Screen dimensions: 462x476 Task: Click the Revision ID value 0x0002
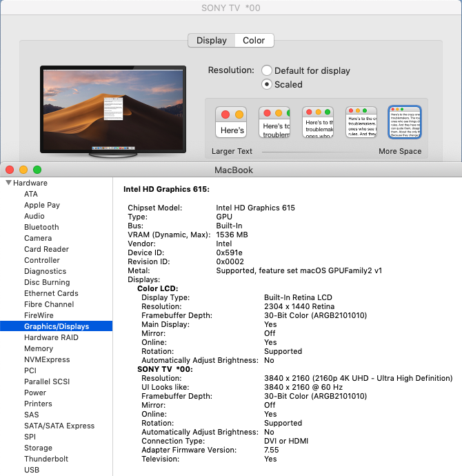point(230,261)
